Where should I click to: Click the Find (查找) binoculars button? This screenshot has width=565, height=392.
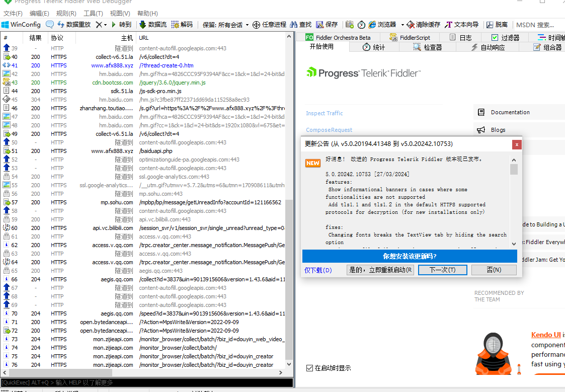pyautogui.click(x=300, y=24)
